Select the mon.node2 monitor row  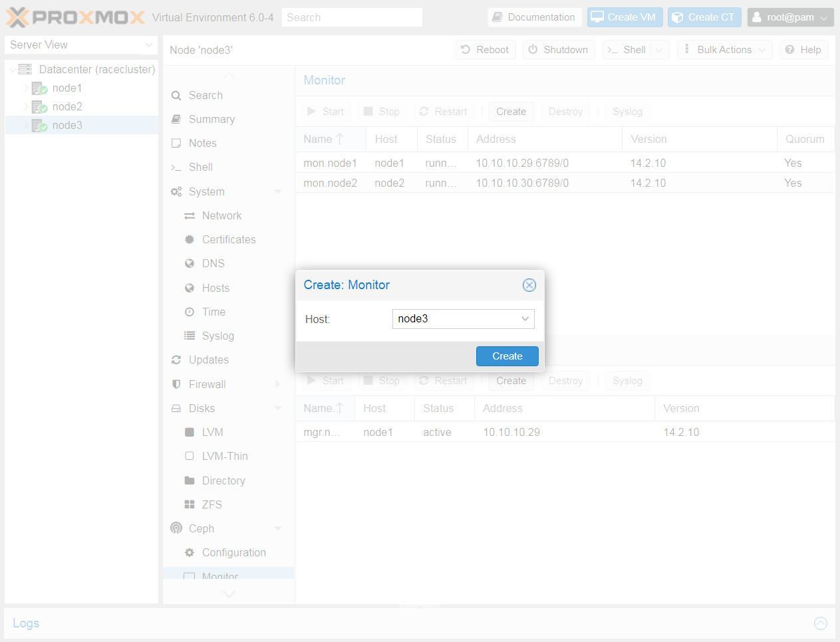pyautogui.click(x=565, y=183)
